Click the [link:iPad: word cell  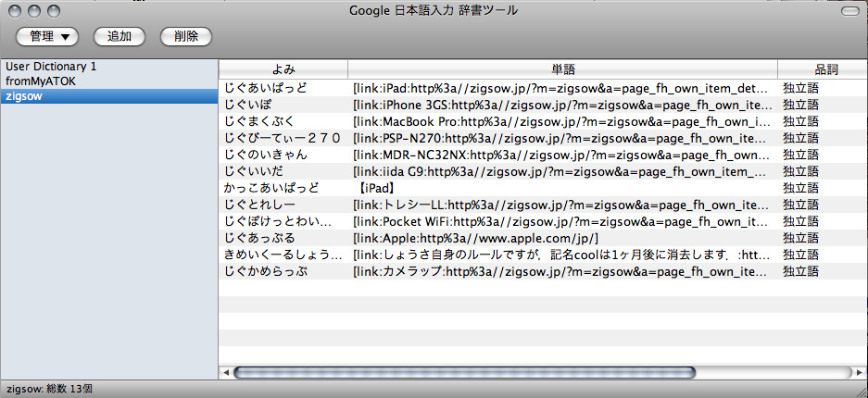pyautogui.click(x=563, y=89)
